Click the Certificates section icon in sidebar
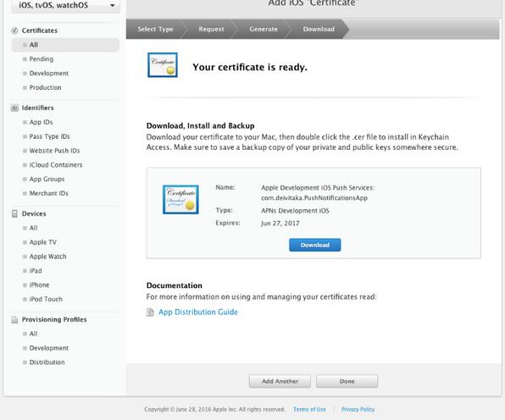Image resolution: width=505 pixels, height=420 pixels. click(14, 30)
